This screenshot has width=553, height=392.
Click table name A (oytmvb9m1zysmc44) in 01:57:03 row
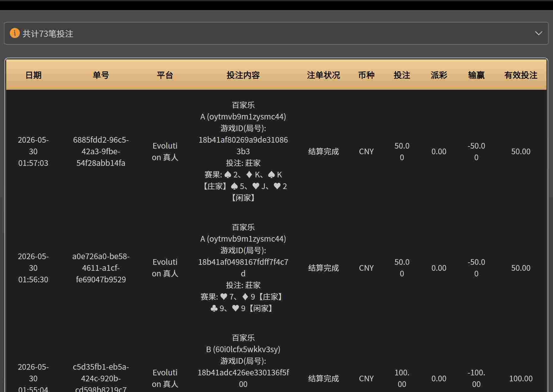click(x=243, y=117)
